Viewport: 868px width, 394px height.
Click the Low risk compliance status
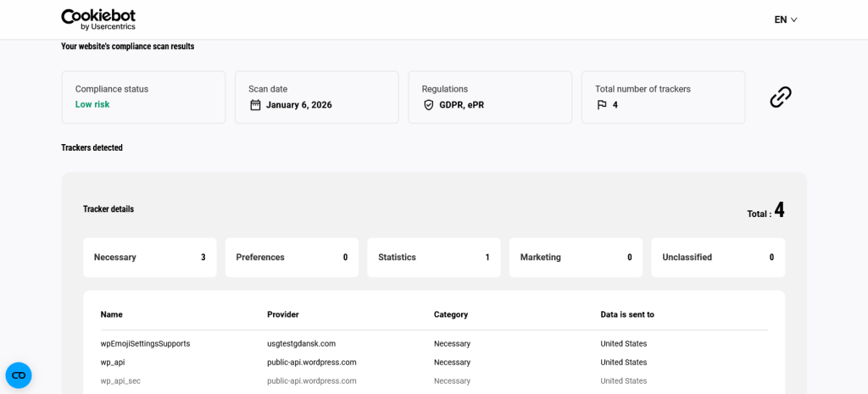coord(92,105)
